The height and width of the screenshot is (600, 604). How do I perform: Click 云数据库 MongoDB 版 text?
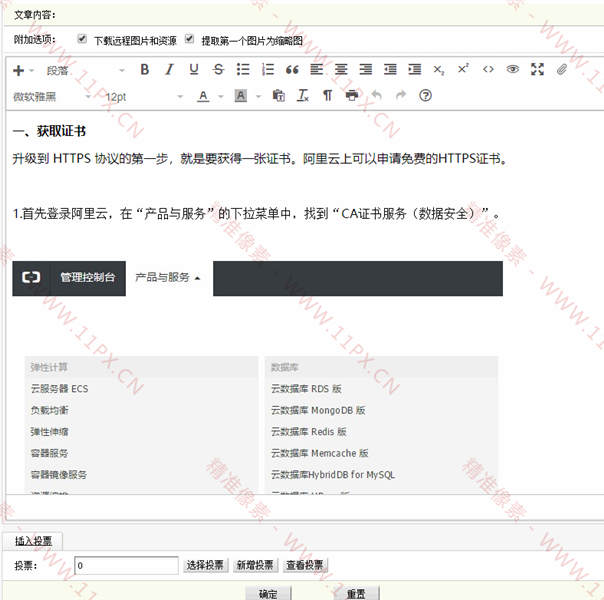point(318,411)
